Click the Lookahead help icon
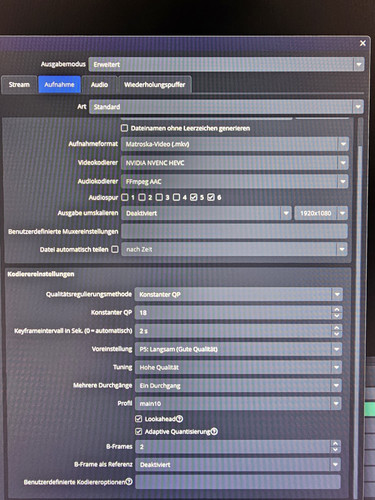 [179, 419]
